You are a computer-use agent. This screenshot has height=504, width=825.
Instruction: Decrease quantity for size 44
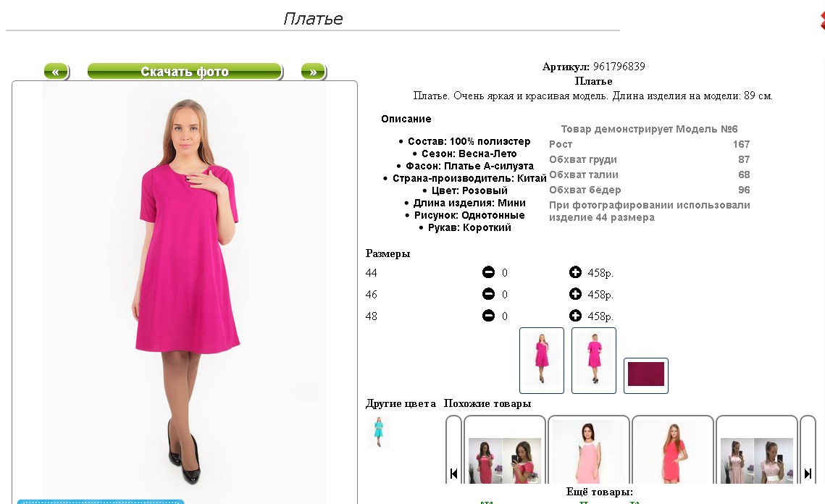tap(488, 272)
